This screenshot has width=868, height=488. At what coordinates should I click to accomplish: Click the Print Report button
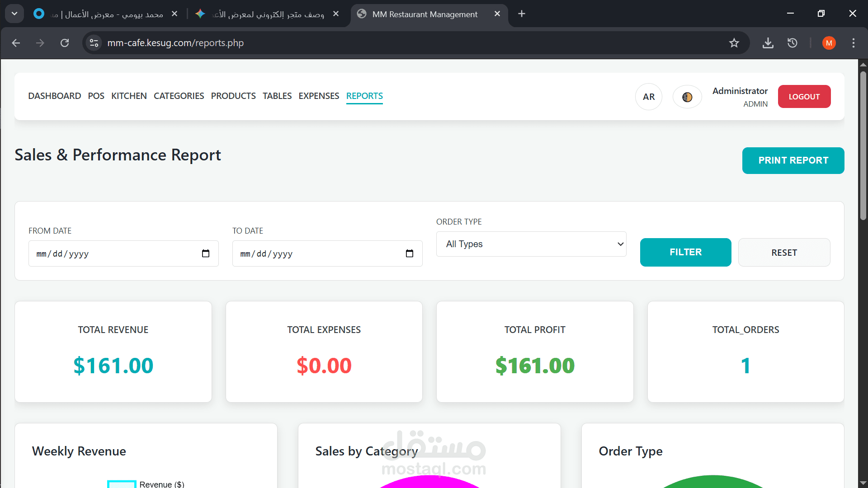[x=793, y=160]
